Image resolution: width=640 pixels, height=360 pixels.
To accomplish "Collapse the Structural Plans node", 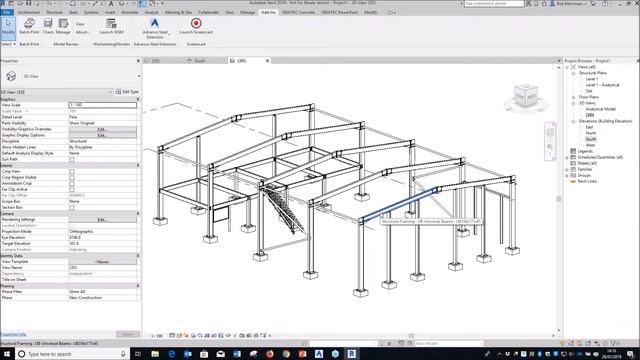I will (x=573, y=73).
